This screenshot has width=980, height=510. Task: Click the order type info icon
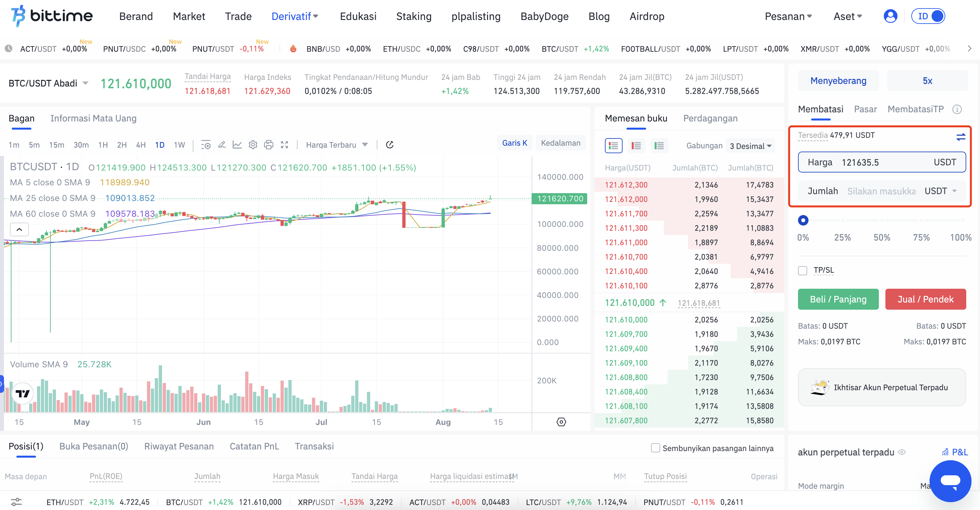[x=957, y=109]
